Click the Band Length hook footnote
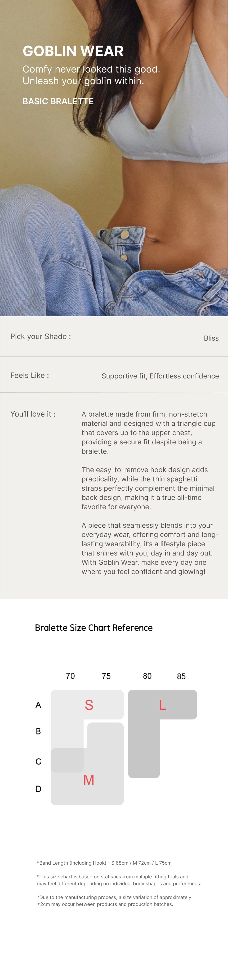 pos(104,863)
